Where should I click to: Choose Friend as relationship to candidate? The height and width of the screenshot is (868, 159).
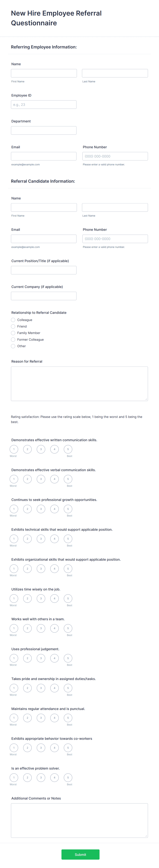click(13, 326)
